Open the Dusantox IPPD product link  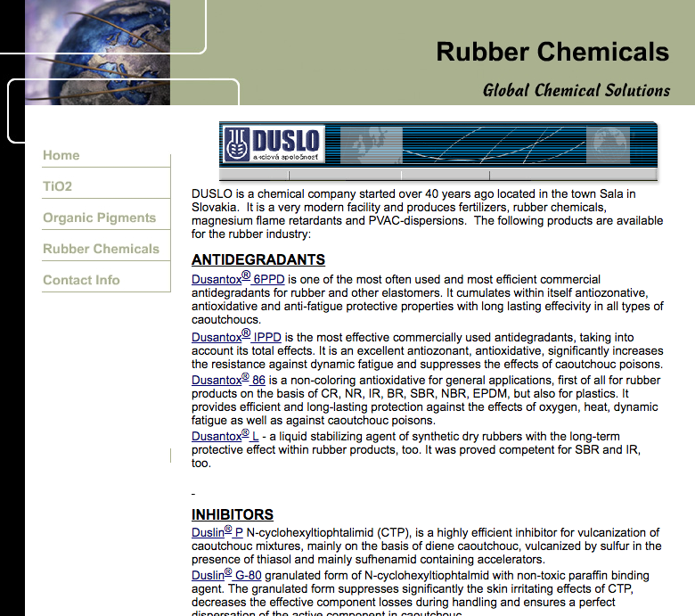236,336
